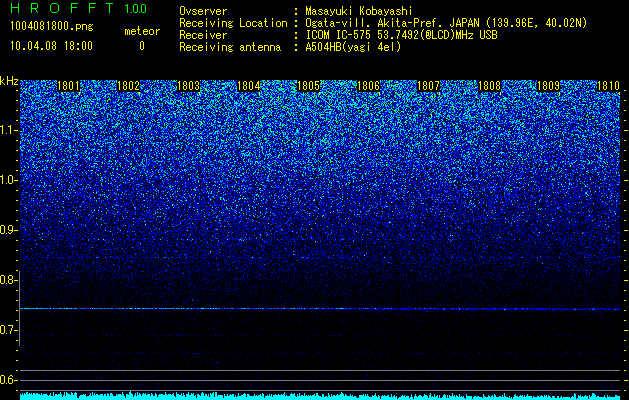The image size is (629, 400).
Task: Select the A504HB(yagi 4el) antenna text
Action: coord(353,47)
